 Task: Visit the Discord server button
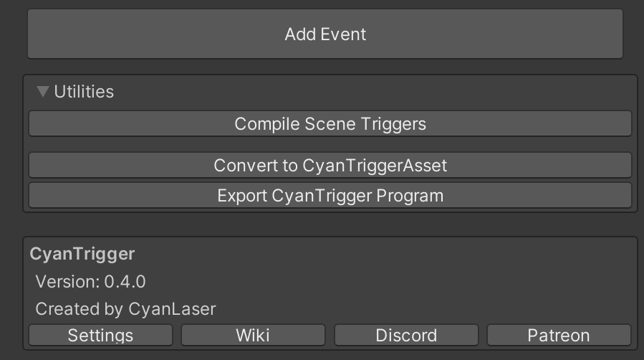406,335
